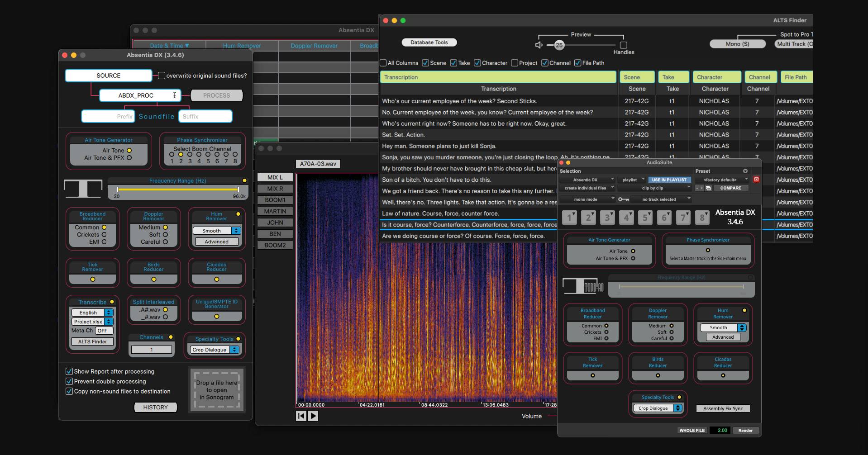Click the red bypass icon in AudioSuite
This screenshot has width=868, height=455.
click(x=756, y=180)
